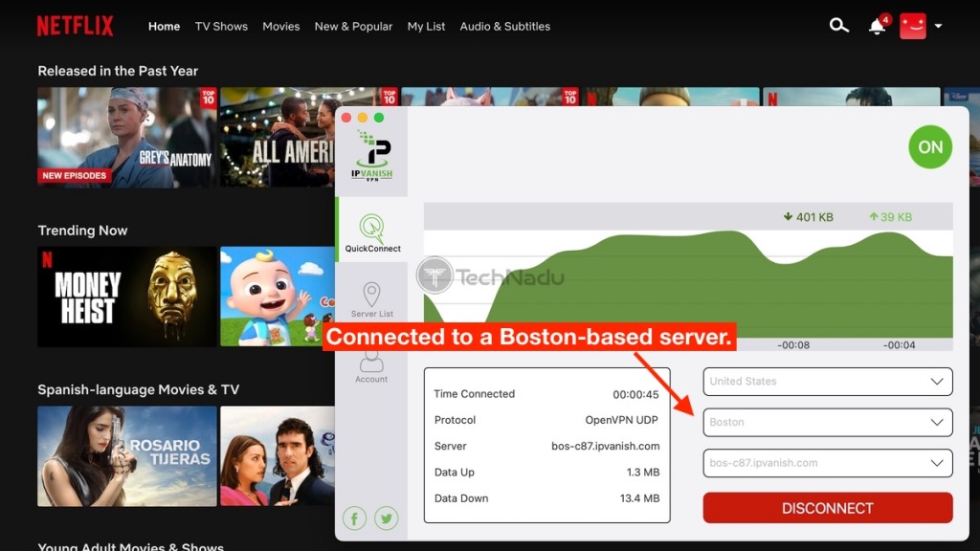Open Money Heist thumbnail
Screen dimensions: 980x551
127,297
